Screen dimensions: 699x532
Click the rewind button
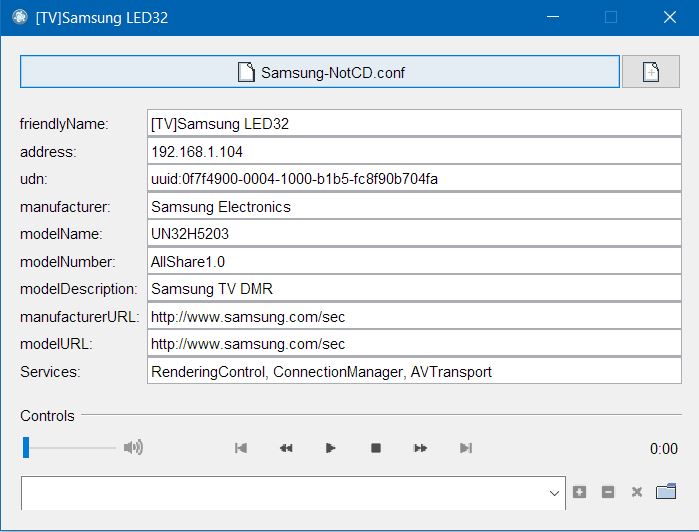pyautogui.click(x=286, y=448)
